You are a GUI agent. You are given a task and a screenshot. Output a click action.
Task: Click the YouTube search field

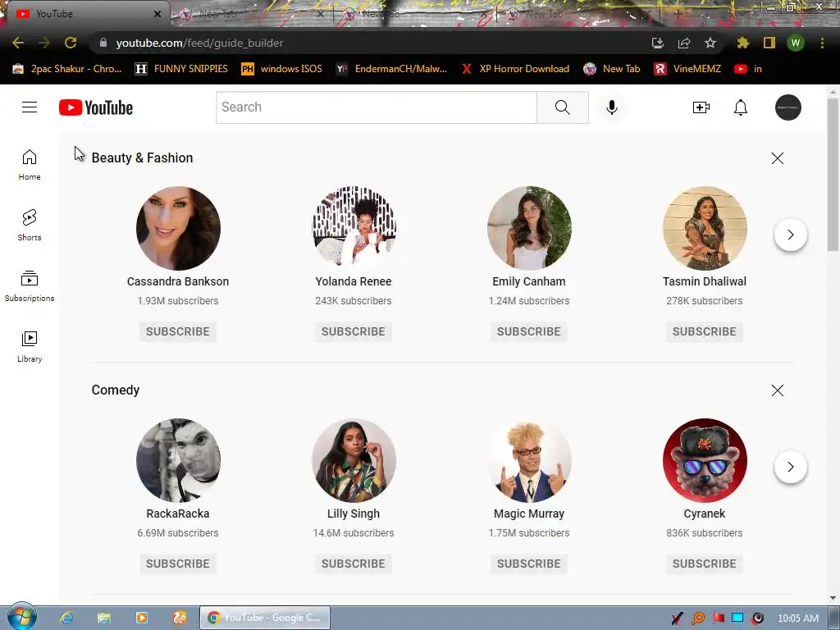pyautogui.click(x=376, y=107)
